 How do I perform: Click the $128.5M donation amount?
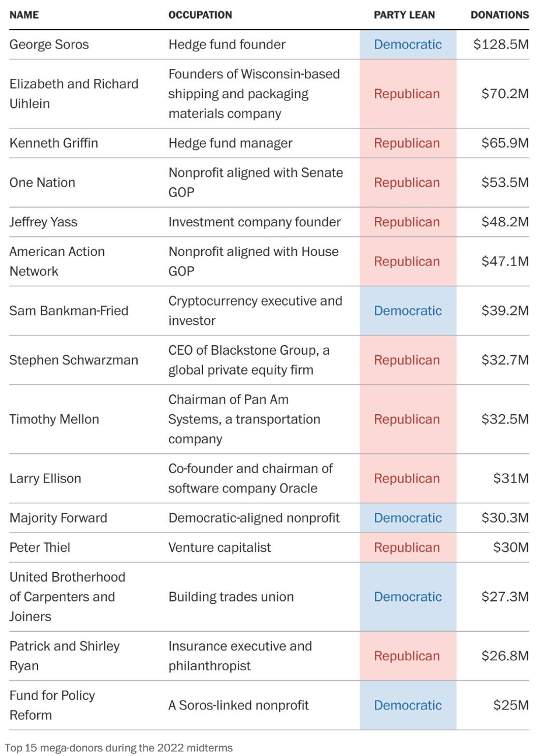coord(501,44)
